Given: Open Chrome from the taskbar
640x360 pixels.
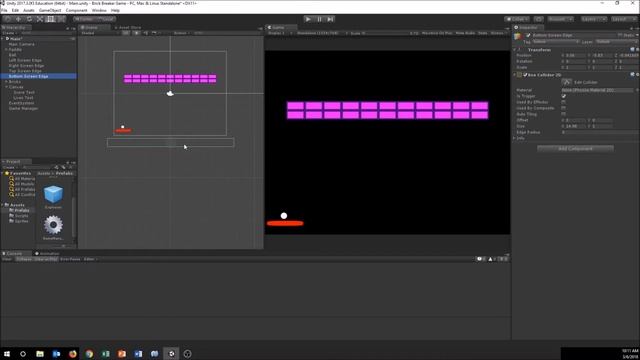Looking at the screenshot, I should [x=89, y=353].
